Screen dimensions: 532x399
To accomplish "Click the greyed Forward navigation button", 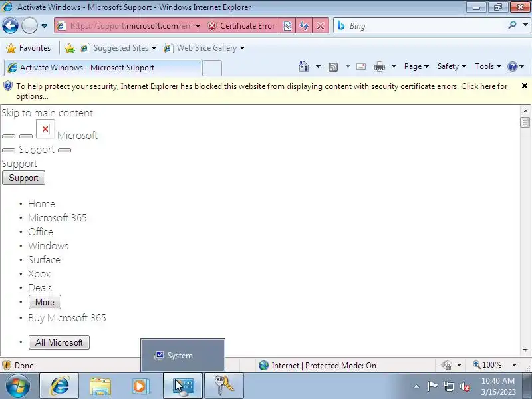I will click(29, 25).
